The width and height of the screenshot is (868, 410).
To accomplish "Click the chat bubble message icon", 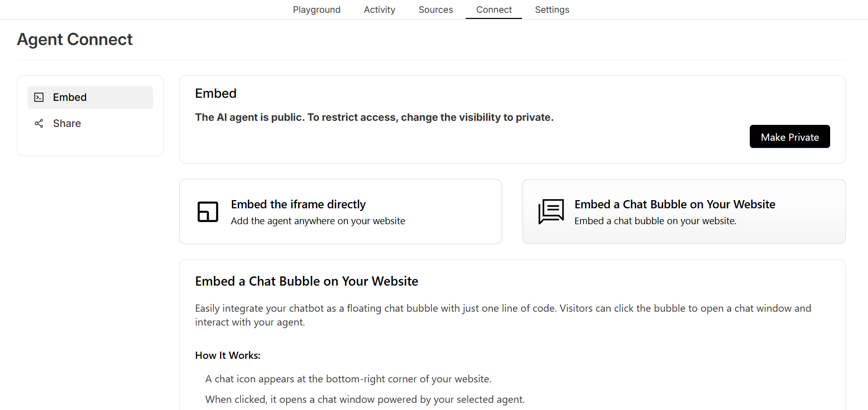I will coord(551,212).
